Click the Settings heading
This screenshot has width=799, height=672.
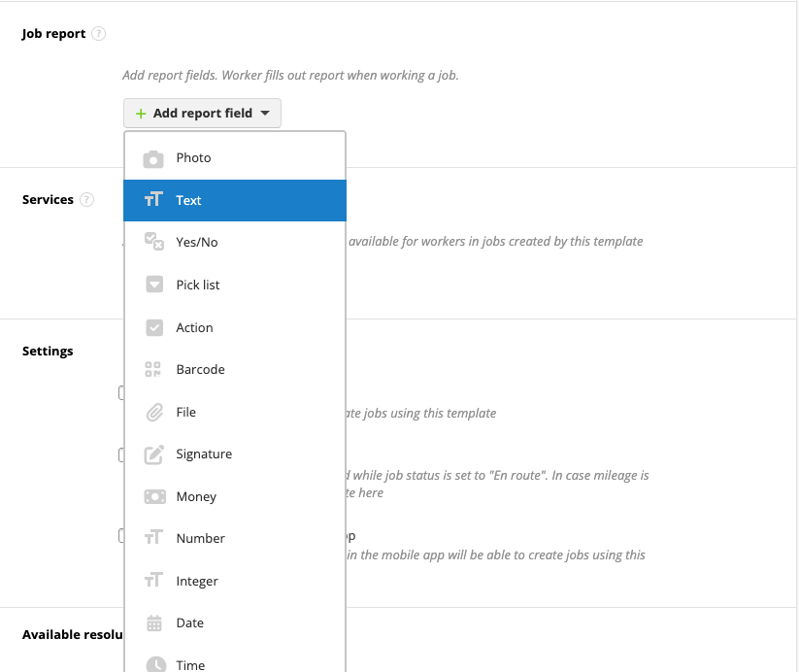click(48, 352)
